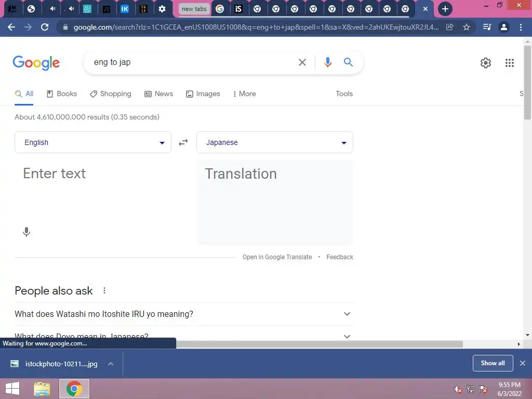Viewport: 532px width, 399px height.
Task: Open the media controls icon
Action: click(487, 27)
